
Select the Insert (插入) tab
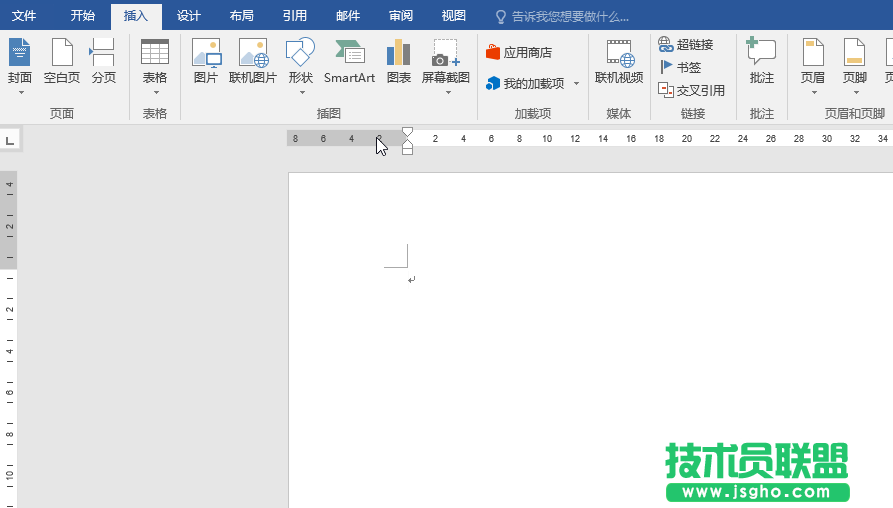pyautogui.click(x=136, y=16)
